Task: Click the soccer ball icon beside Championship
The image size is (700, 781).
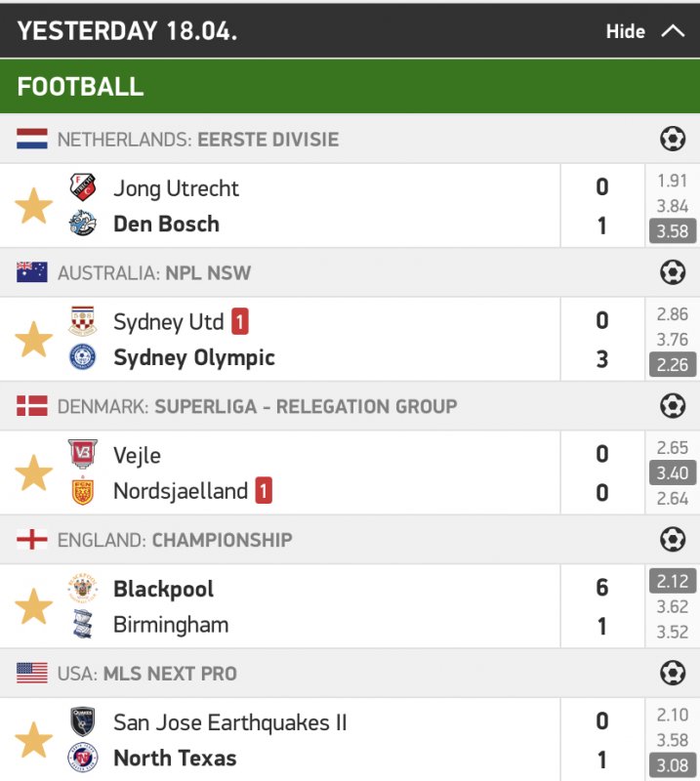Action: point(673,540)
